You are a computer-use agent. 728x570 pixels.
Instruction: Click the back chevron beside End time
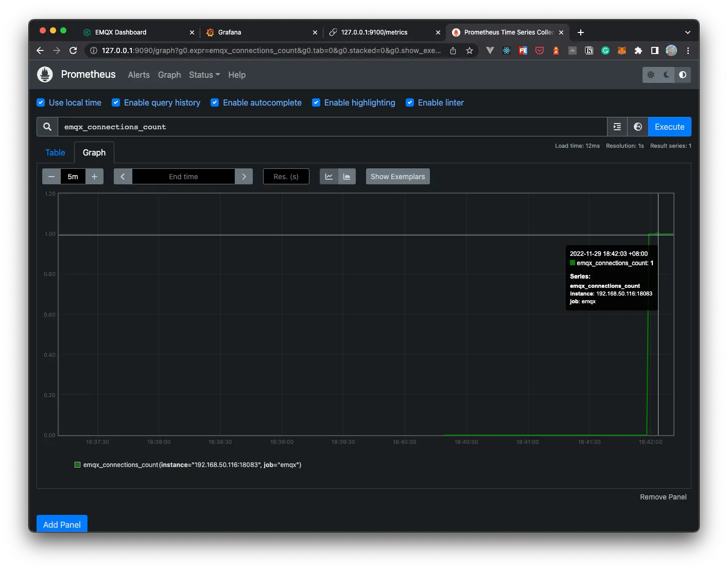click(x=123, y=176)
